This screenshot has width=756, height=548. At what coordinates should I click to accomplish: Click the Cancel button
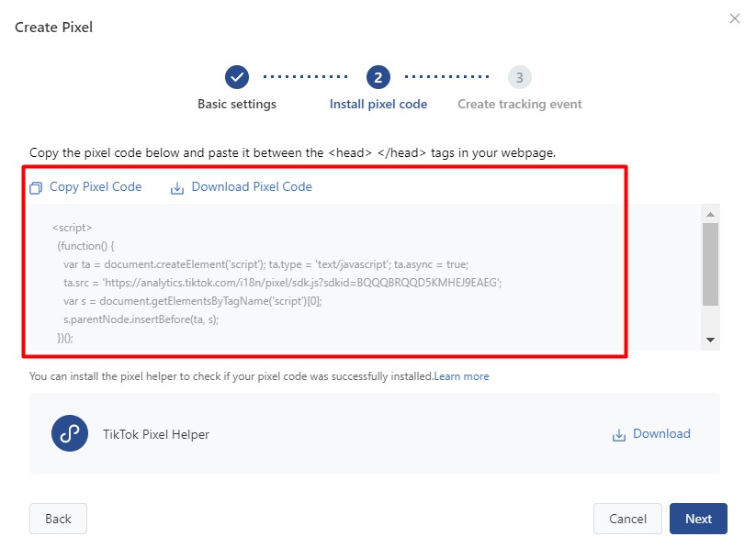point(627,519)
